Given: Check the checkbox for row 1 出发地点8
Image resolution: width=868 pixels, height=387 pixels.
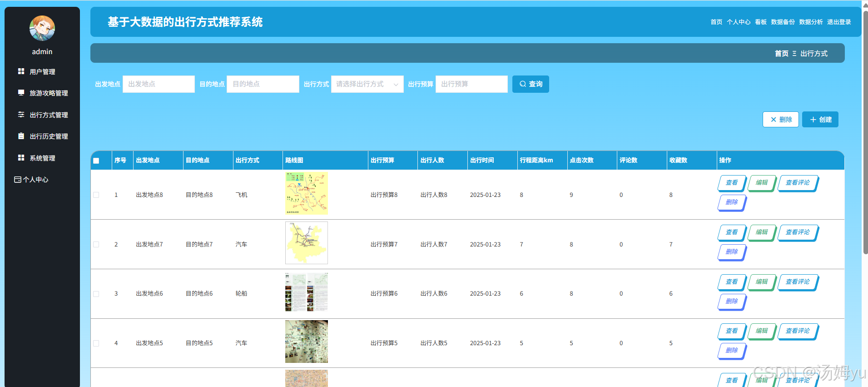Looking at the screenshot, I should pos(96,195).
